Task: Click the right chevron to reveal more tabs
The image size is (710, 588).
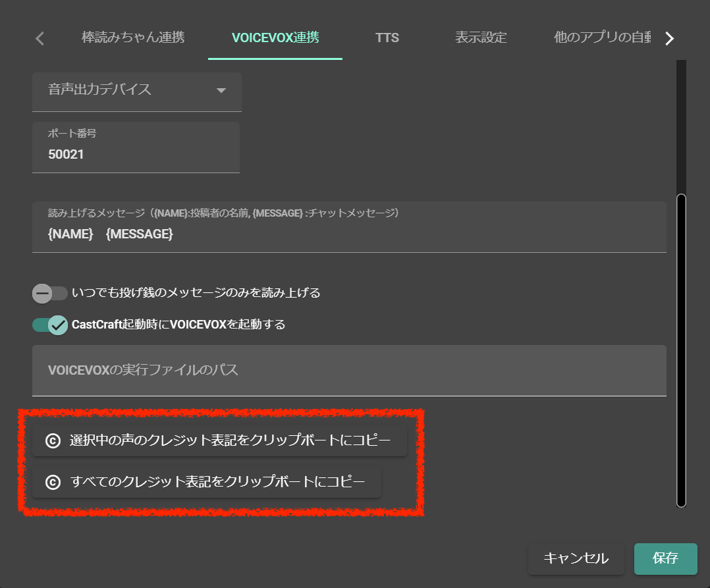Action: point(669,38)
